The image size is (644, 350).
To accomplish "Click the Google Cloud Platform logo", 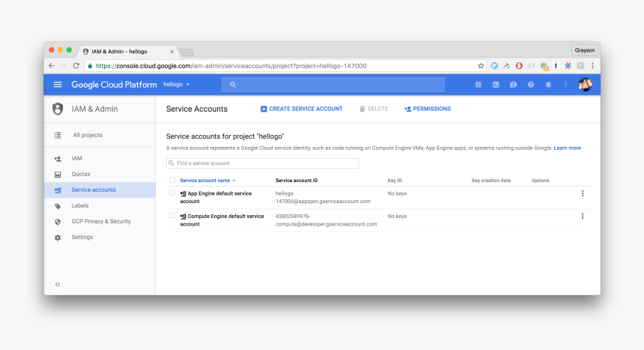I will [114, 84].
